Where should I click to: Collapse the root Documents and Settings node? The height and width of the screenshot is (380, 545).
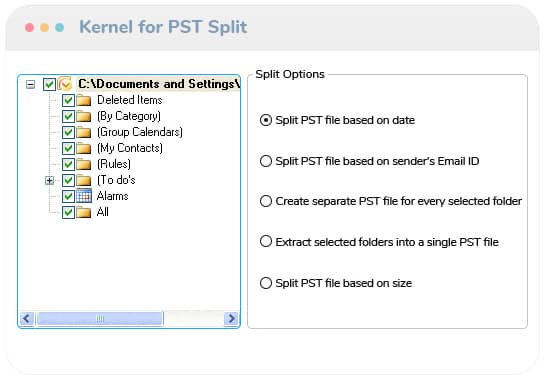tap(31, 84)
